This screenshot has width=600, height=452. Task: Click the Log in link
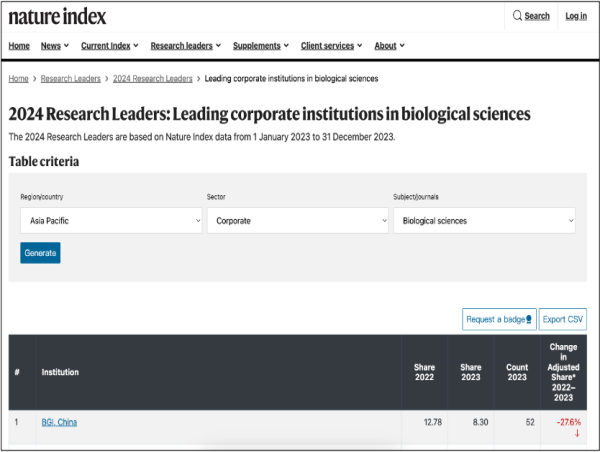click(576, 16)
